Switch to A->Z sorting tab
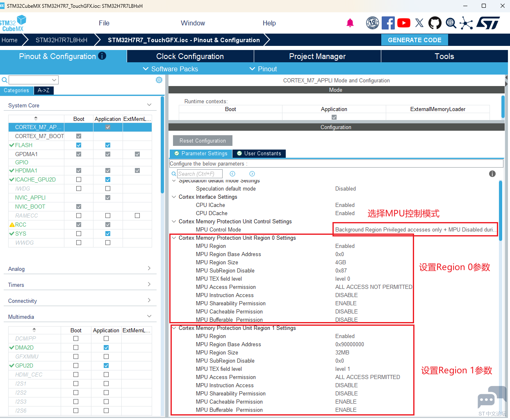This screenshot has width=510, height=420. point(43,90)
